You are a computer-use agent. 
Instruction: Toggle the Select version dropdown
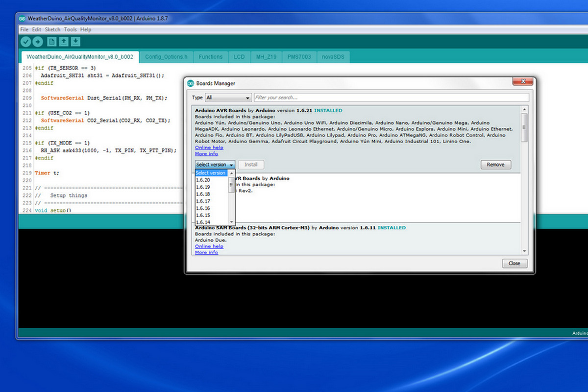click(x=215, y=165)
